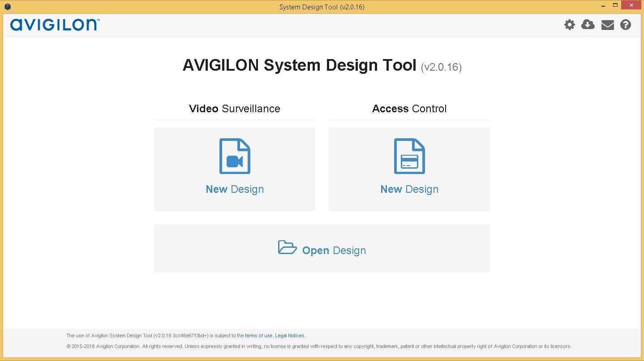Click the video camera document icon
The image size is (644, 361).
point(235,156)
